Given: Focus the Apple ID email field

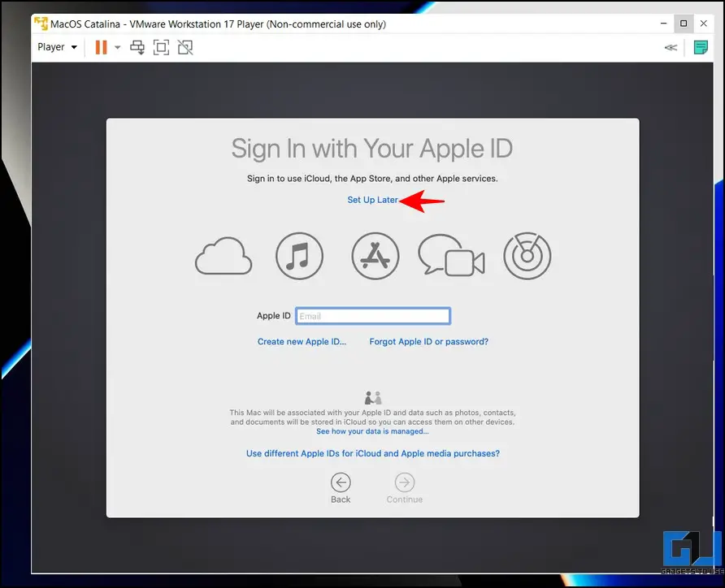Looking at the screenshot, I should point(372,316).
